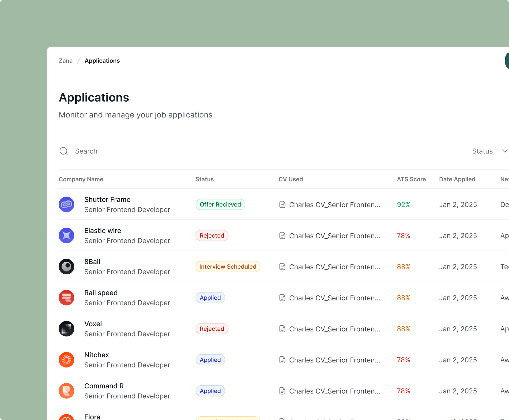Click the Rejected badge for Elastic wire

point(212,235)
